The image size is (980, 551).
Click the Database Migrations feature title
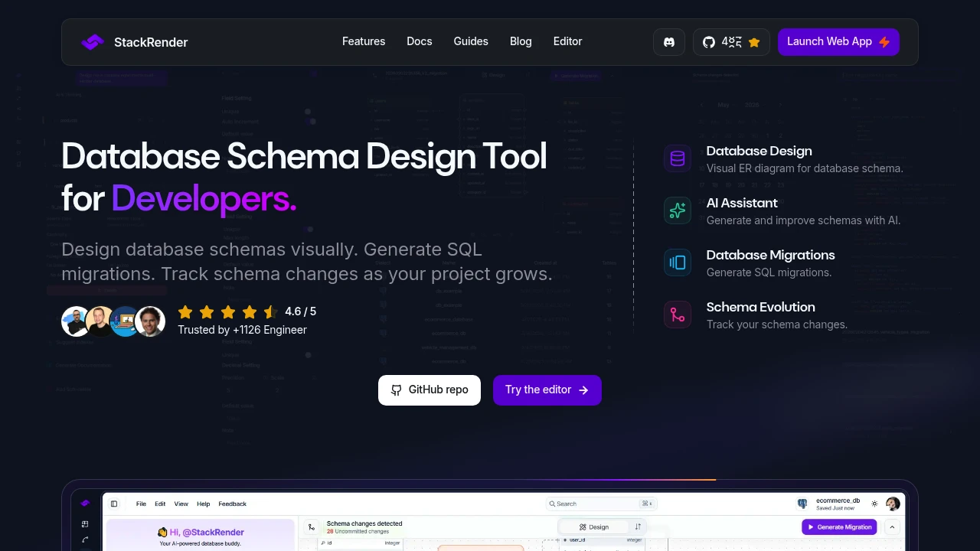(770, 255)
